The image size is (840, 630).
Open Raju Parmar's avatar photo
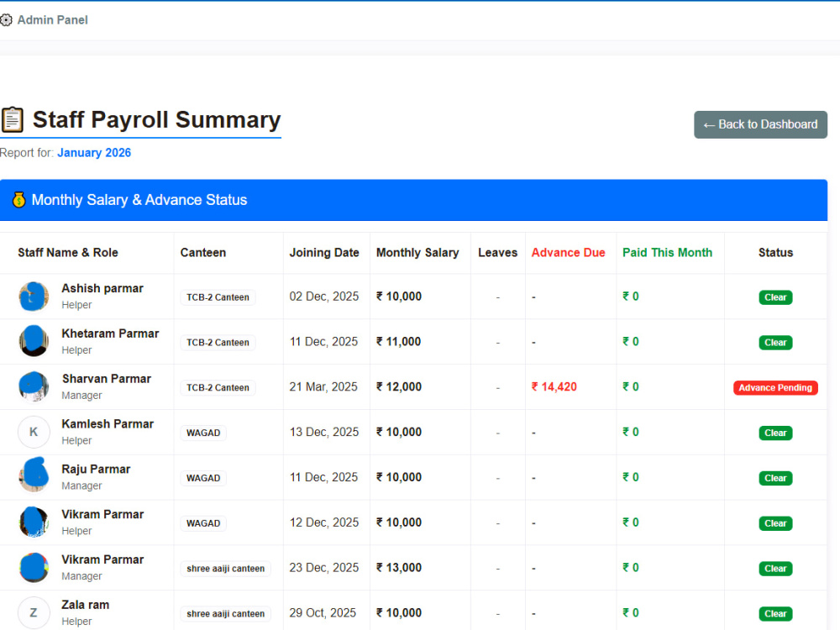tap(34, 475)
